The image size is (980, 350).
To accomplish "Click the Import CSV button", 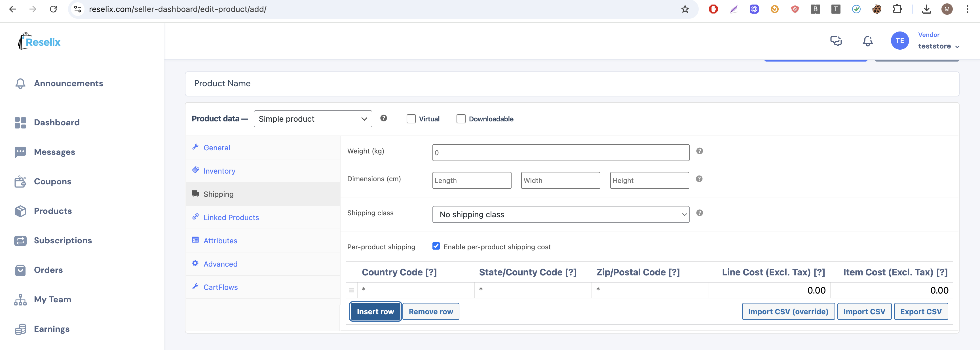I will coord(864,312).
